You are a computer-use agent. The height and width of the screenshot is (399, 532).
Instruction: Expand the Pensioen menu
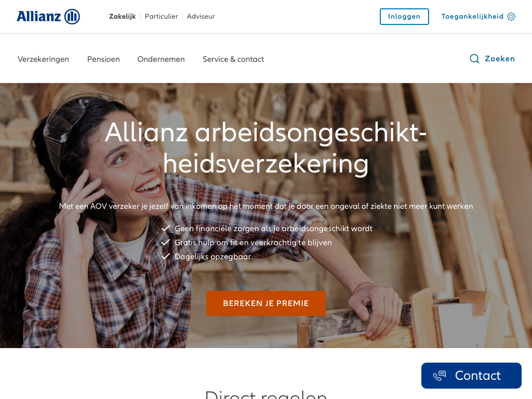point(103,59)
